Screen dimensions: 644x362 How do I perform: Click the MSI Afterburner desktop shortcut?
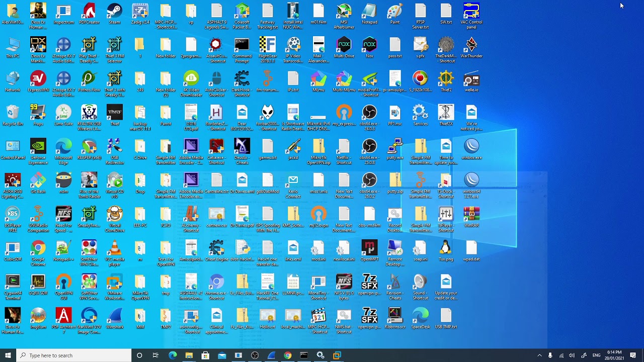(x=344, y=17)
